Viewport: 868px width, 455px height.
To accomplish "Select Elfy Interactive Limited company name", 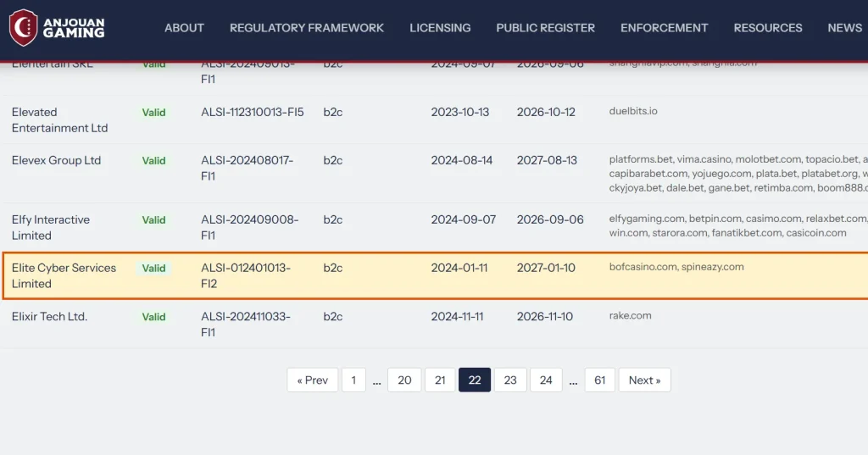I will click(50, 227).
